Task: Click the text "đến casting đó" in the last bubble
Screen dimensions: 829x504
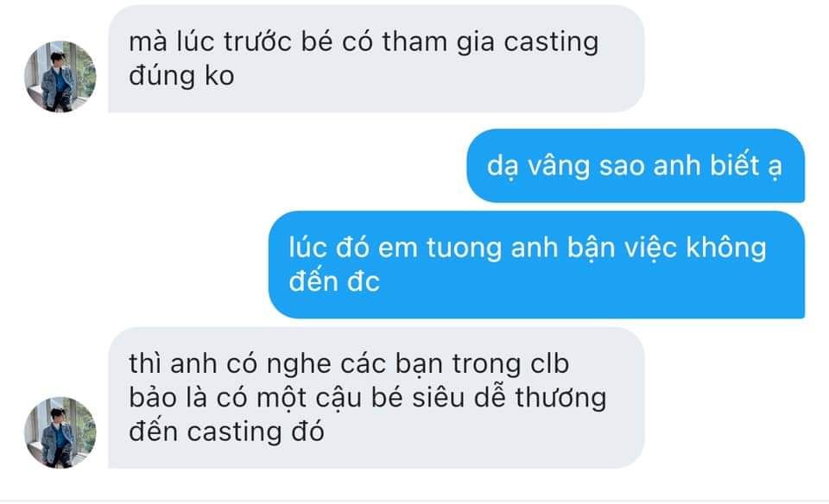Action: click(226, 432)
